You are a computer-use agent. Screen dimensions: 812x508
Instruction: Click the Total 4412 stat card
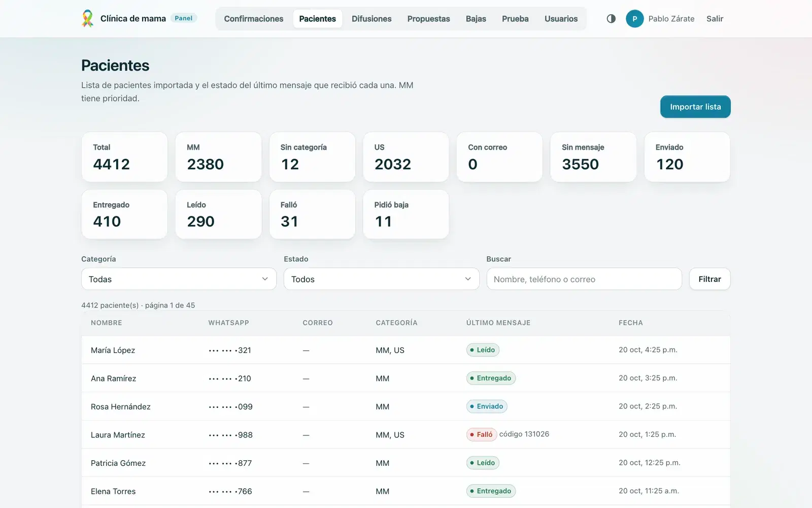124,157
